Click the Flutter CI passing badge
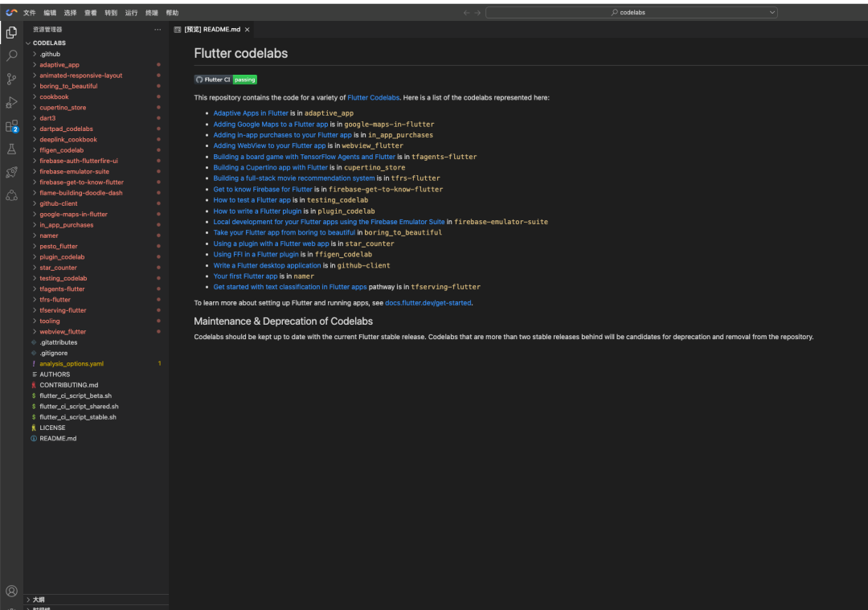868x610 pixels. click(225, 80)
